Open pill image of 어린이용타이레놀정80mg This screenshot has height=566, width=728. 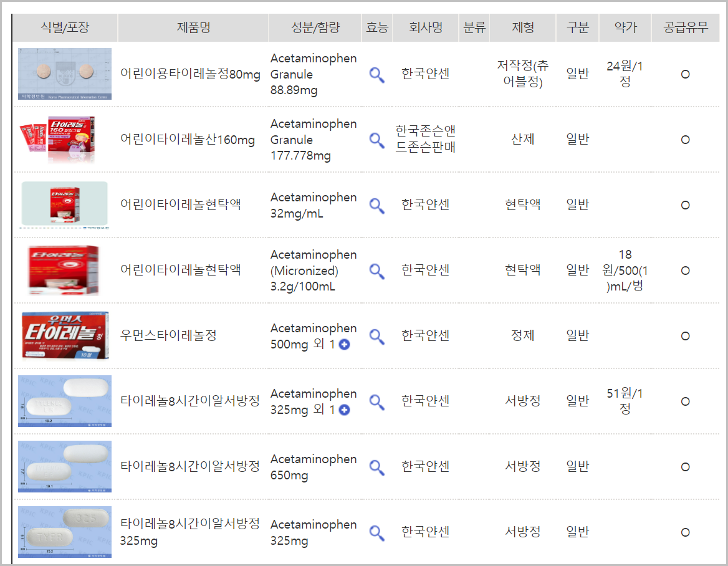tap(65, 74)
